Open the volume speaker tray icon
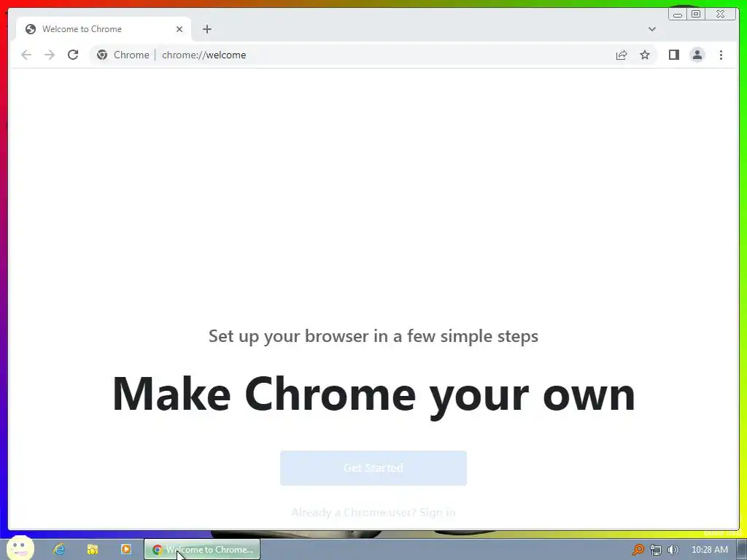747x560 pixels. tap(673, 550)
